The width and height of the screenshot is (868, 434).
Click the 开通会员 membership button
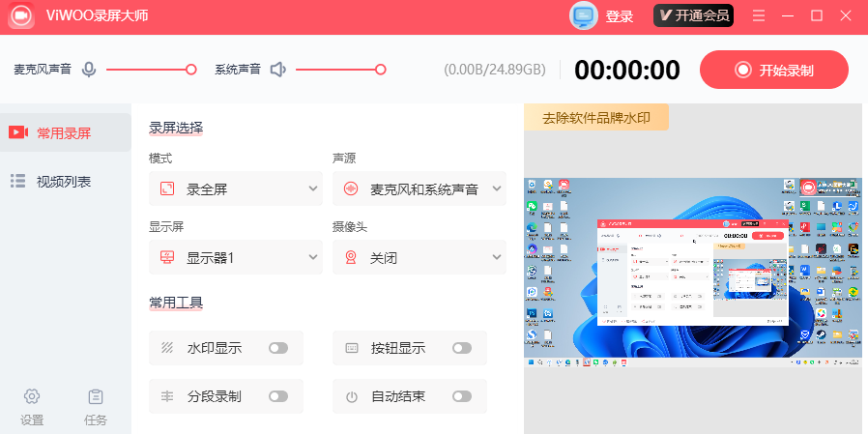point(694,15)
